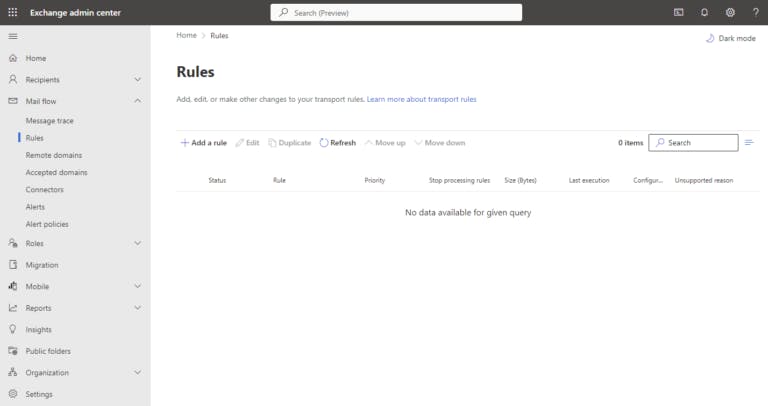768x406 pixels.
Task: Click the top Search (Preview) box
Action: click(396, 13)
